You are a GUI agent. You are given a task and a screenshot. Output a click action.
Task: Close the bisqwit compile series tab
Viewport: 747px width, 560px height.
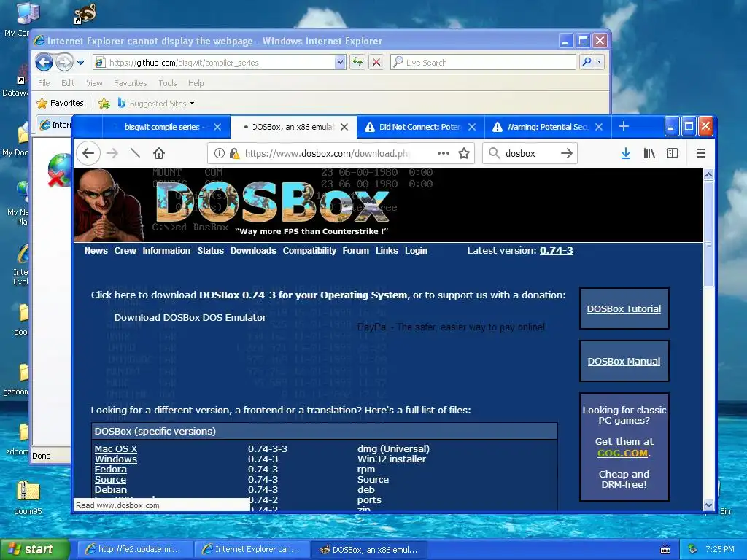point(217,127)
